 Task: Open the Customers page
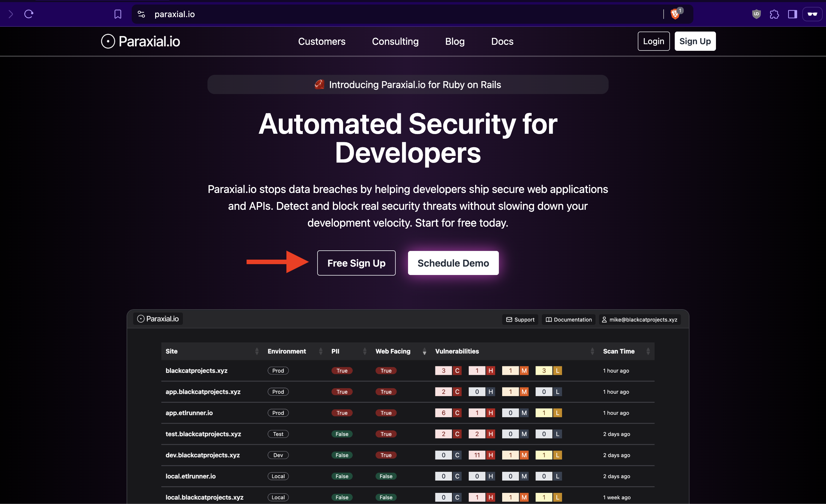321,41
